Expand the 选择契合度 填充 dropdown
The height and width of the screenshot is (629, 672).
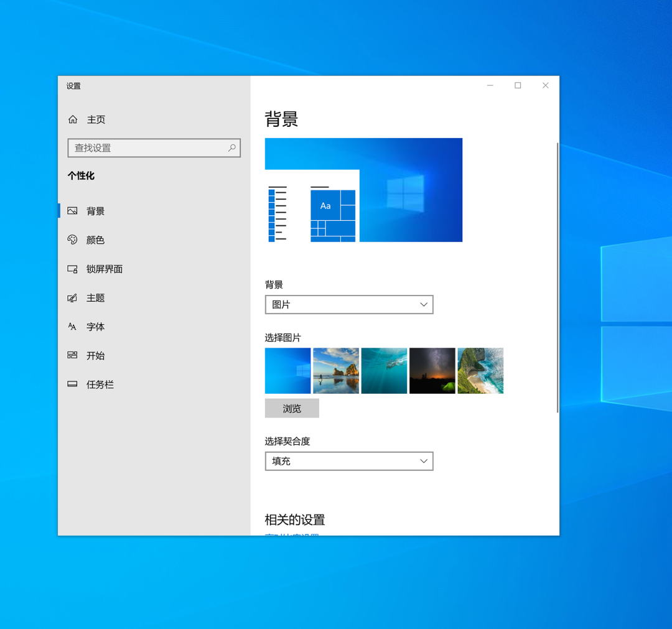[349, 461]
